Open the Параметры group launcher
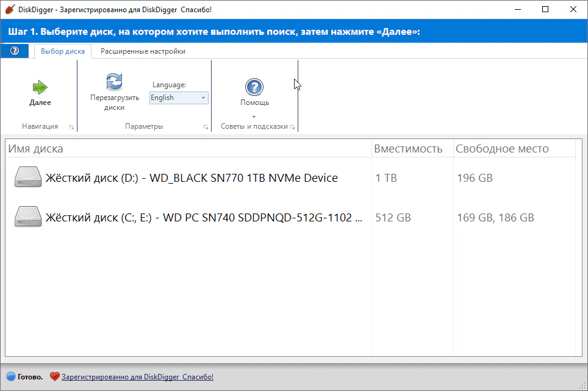Viewport: 588px width, 391px height. pos(205,127)
